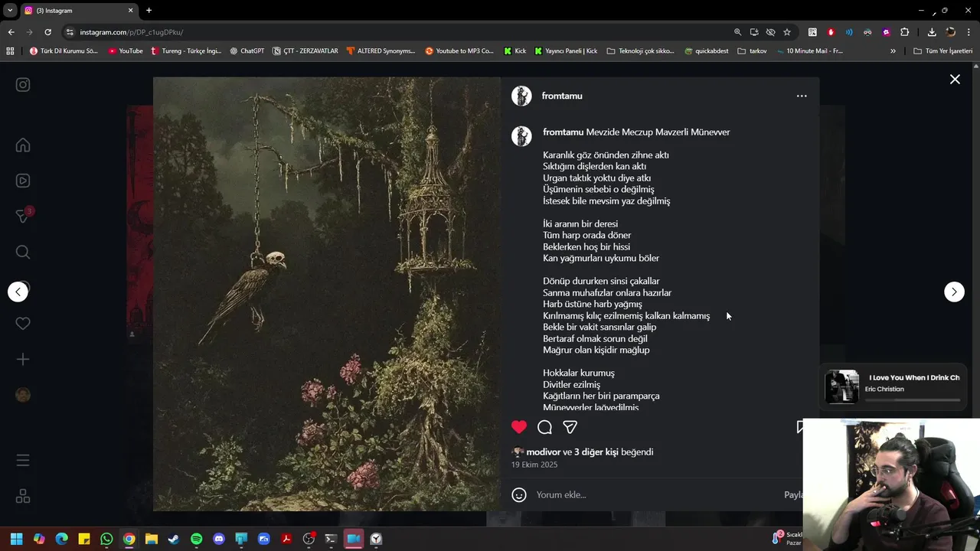This screenshot has width=980, height=551.
Task: Open Search in the Instagram sidebar
Action: pos(23,252)
